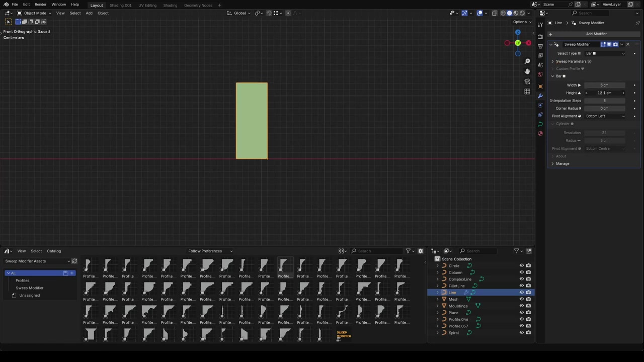The width and height of the screenshot is (644, 362).
Task: Hide the Circle object in the outliner
Action: pos(521,265)
